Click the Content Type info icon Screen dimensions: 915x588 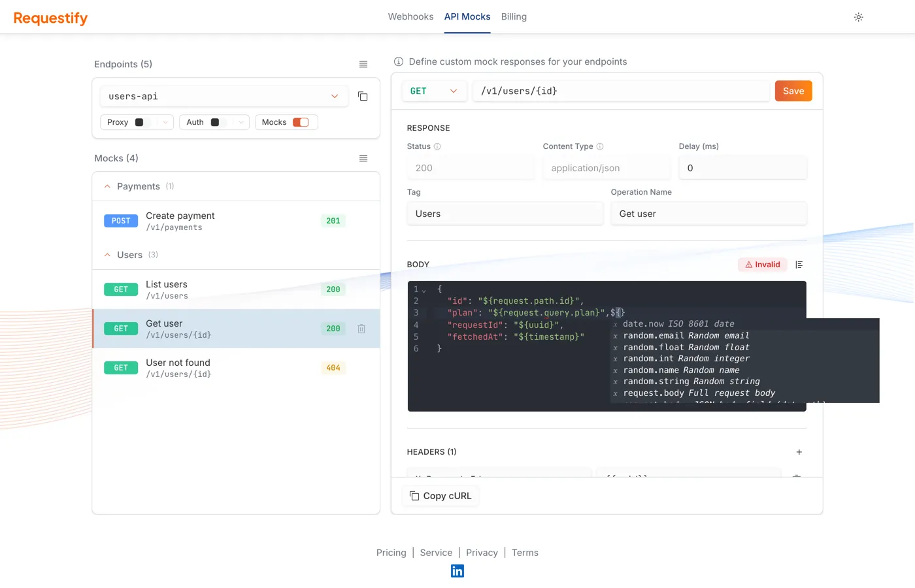pyautogui.click(x=600, y=146)
